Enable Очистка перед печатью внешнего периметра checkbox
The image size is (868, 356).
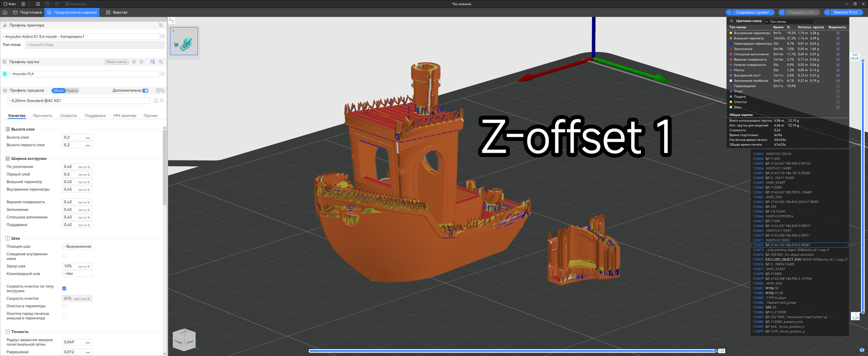(x=64, y=316)
